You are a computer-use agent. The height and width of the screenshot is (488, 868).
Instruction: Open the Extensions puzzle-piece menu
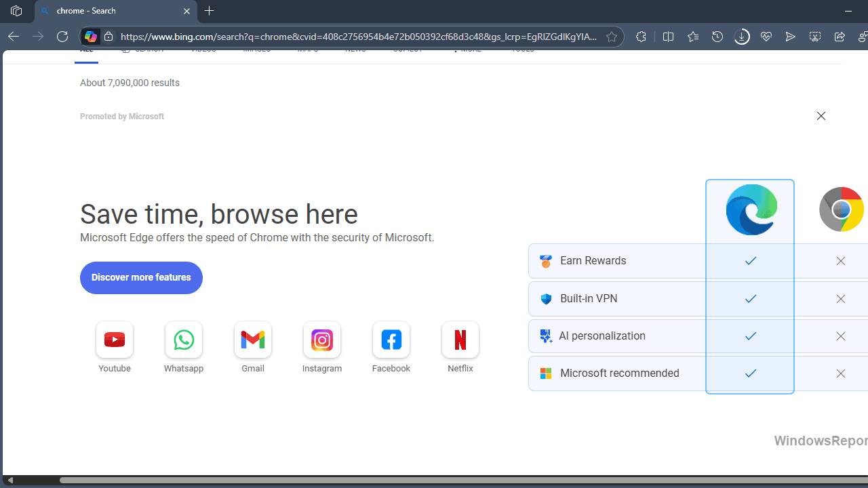[x=641, y=37]
